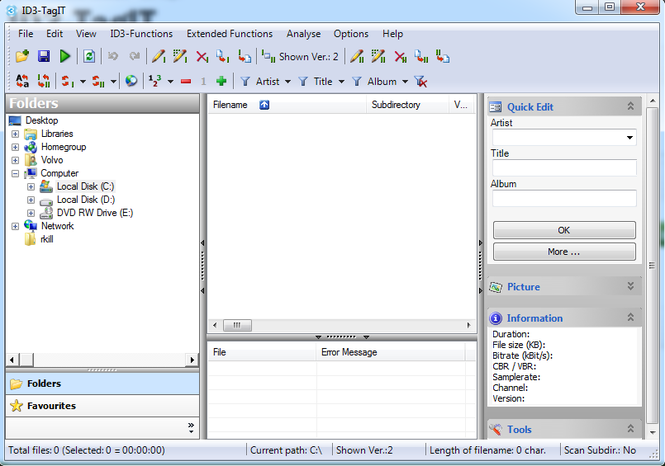
Task: Click the OK button in Quick Edit
Action: tap(564, 230)
